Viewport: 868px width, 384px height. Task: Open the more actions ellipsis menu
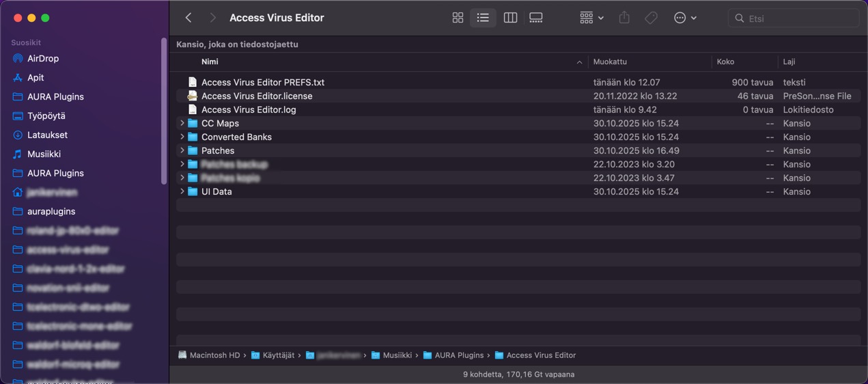pyautogui.click(x=684, y=18)
